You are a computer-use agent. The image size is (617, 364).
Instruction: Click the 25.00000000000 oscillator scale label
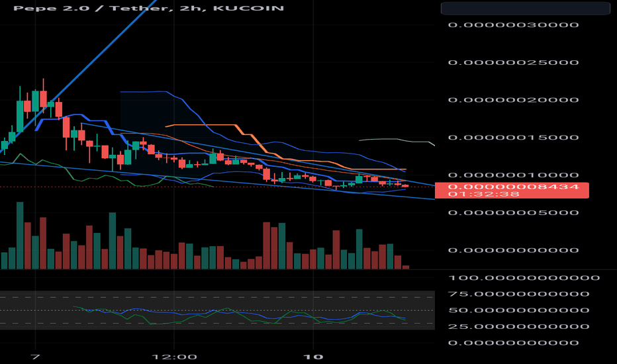tap(518, 327)
